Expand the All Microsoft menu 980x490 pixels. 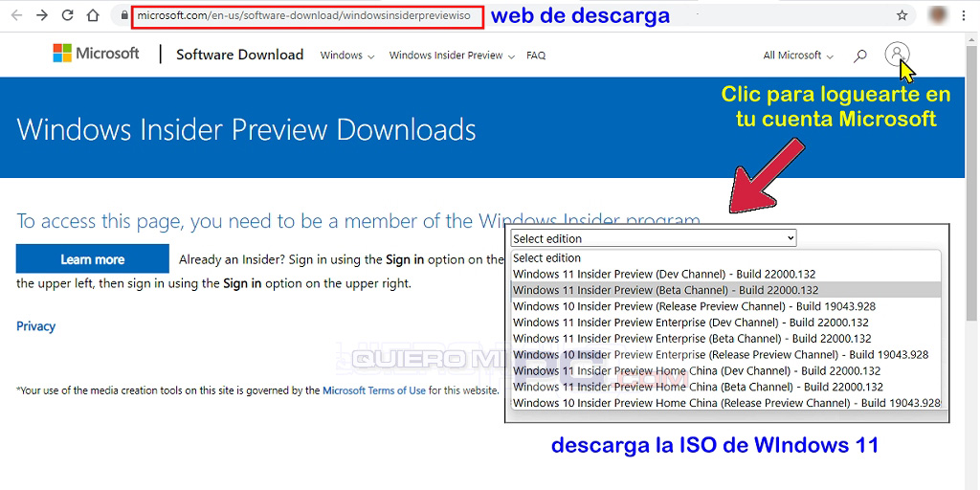coord(798,56)
